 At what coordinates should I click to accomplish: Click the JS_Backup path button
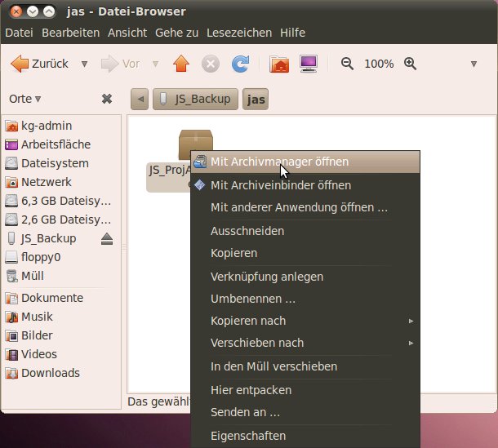(x=196, y=100)
